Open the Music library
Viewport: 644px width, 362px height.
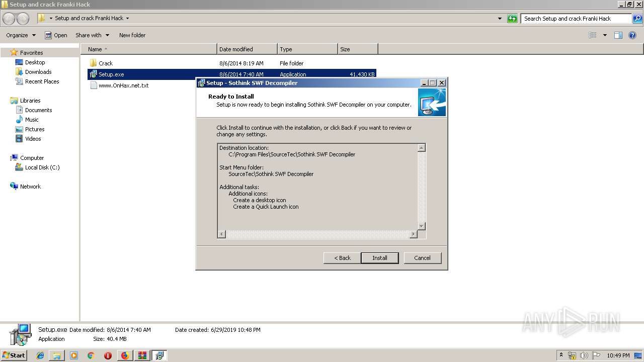coord(32,120)
